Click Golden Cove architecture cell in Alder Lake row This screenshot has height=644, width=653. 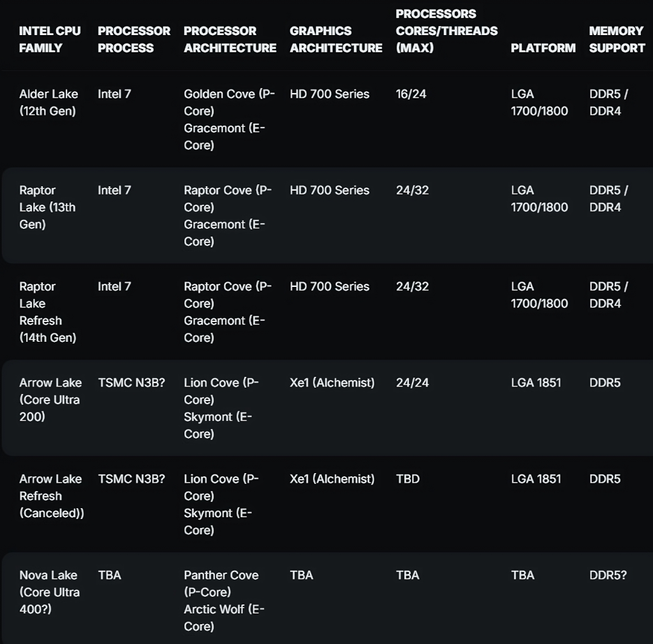(x=229, y=119)
